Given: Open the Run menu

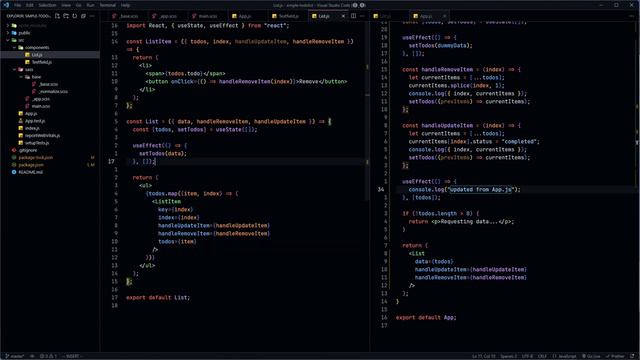Looking at the screenshot, I should coord(90,5).
